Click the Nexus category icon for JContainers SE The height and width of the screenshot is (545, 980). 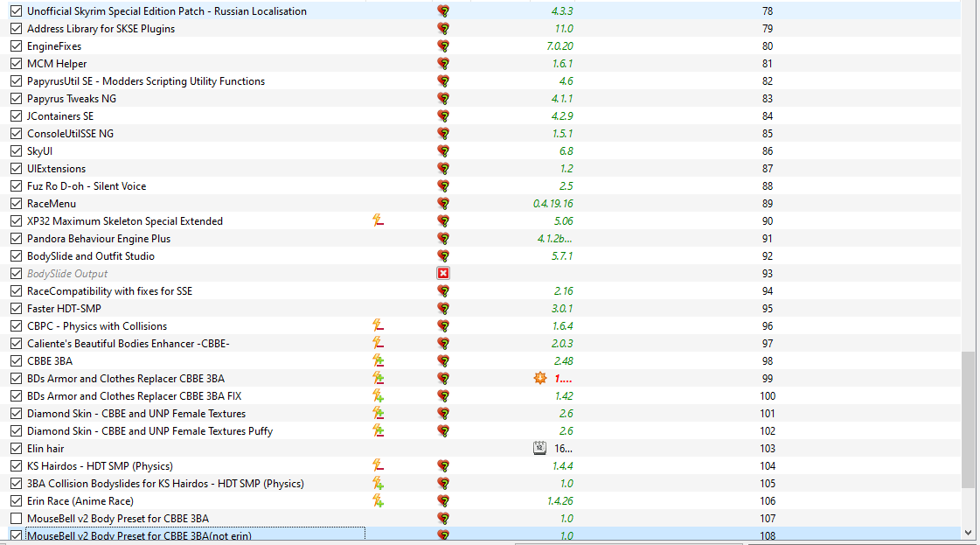pyautogui.click(x=443, y=115)
